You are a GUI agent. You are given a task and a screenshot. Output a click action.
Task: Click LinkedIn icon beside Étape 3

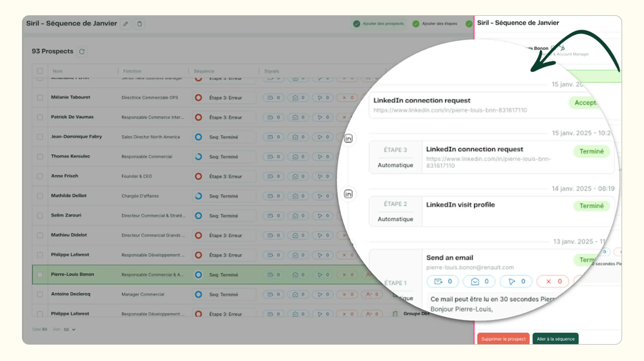tap(348, 139)
